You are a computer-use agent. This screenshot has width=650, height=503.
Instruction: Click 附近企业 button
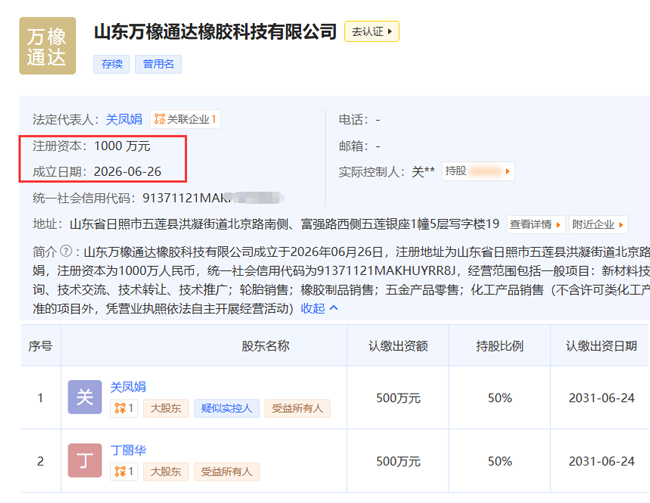(x=598, y=224)
